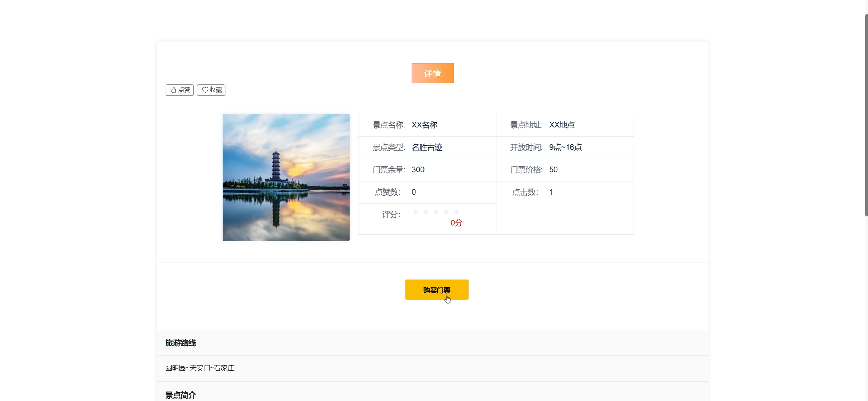The image size is (868, 401).
Task: Rate with the third star
Action: [x=436, y=212]
